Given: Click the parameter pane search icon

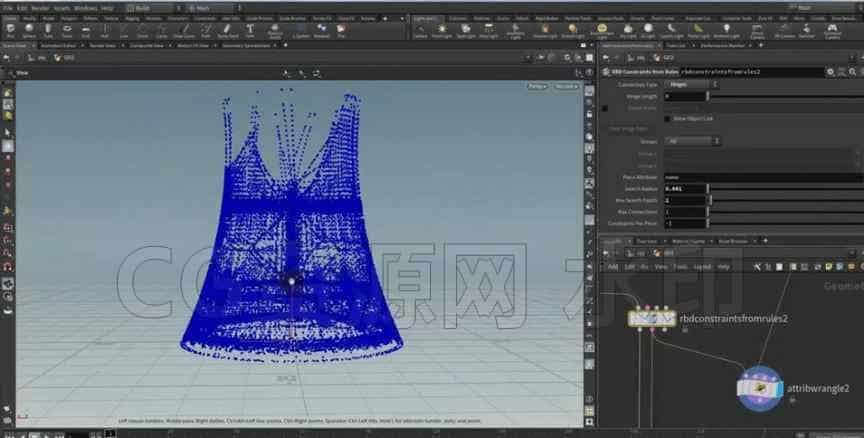Looking at the screenshot, I should [852, 72].
